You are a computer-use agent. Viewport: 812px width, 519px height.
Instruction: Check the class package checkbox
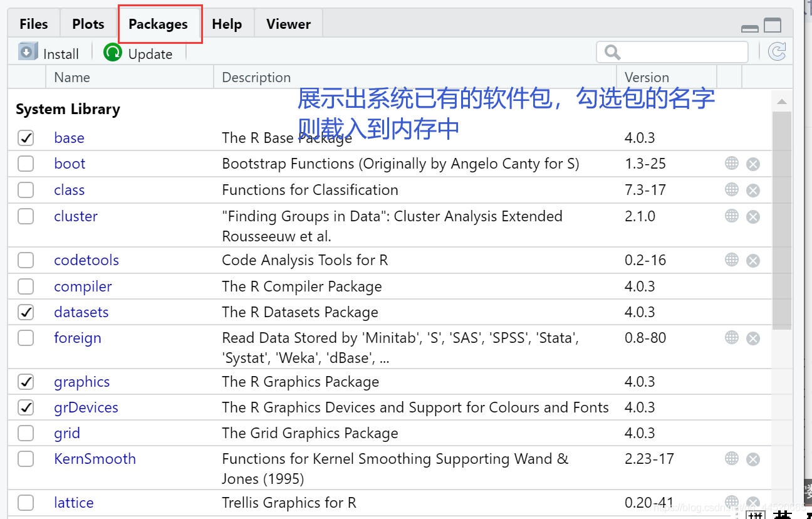(26, 190)
